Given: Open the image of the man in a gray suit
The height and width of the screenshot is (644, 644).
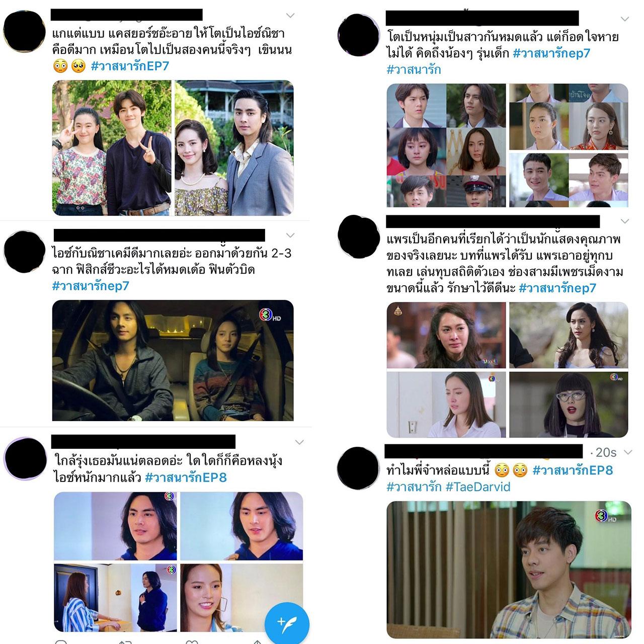Looking at the screenshot, I should [234, 148].
